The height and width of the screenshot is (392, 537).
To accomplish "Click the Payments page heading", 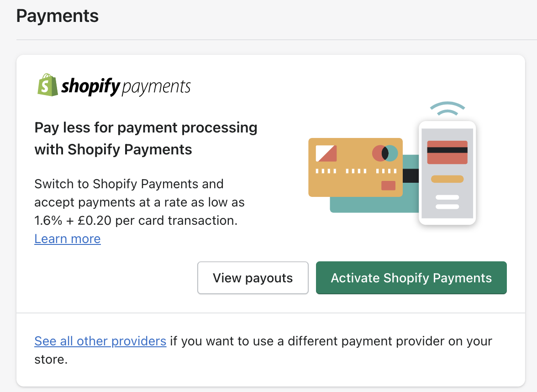I will click(58, 16).
